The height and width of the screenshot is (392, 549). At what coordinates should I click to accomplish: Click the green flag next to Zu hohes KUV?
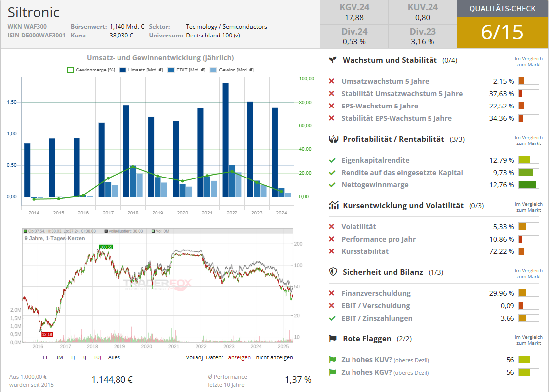[332, 360]
